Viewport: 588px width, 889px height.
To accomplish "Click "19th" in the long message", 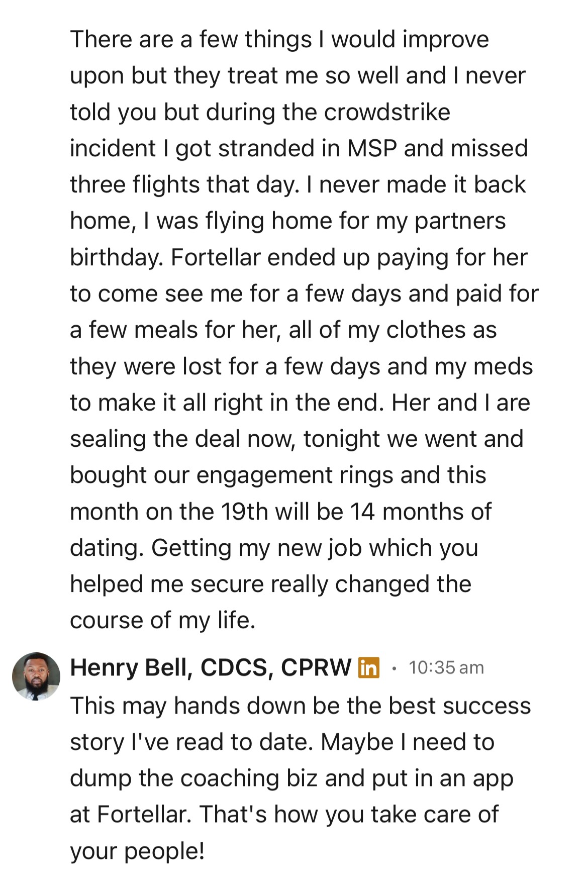I will 244,512.
